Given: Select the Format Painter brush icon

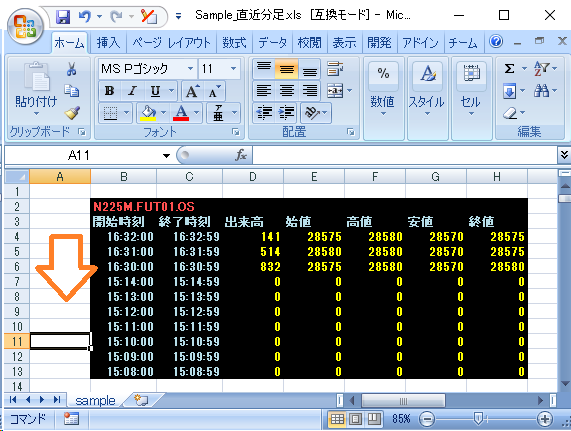Looking at the screenshot, I should click(x=72, y=113).
